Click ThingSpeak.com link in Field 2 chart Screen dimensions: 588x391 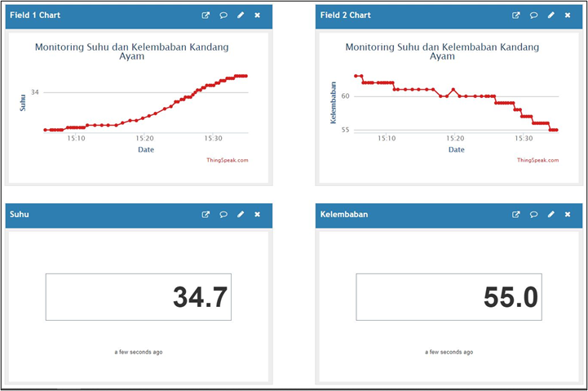538,160
